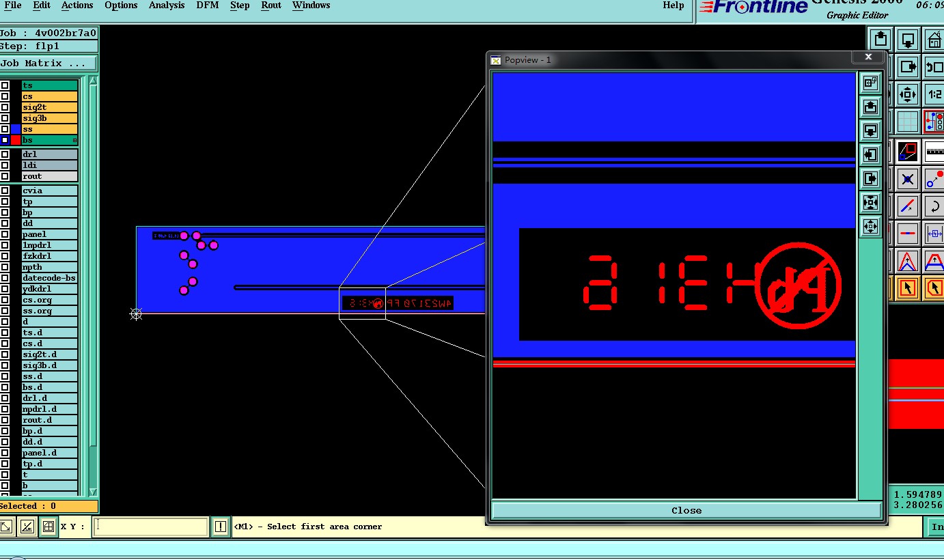Select the ss.org layer name
The height and width of the screenshot is (560, 944).
coord(50,311)
